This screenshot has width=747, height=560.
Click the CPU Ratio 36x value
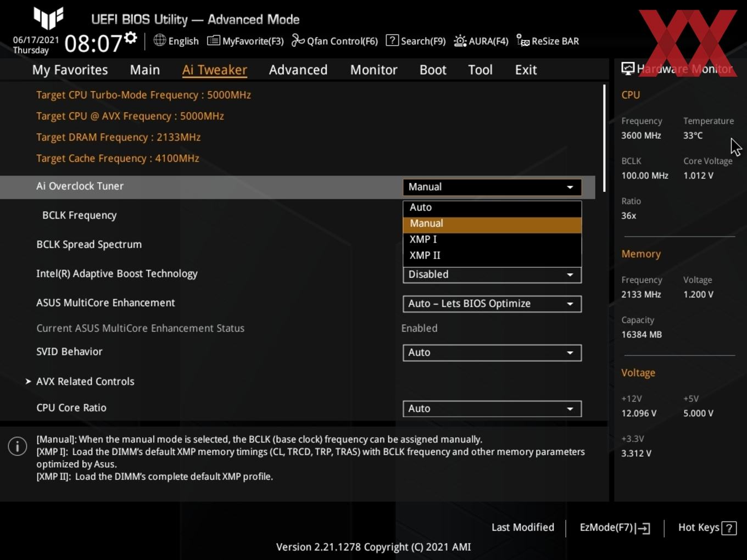click(628, 216)
